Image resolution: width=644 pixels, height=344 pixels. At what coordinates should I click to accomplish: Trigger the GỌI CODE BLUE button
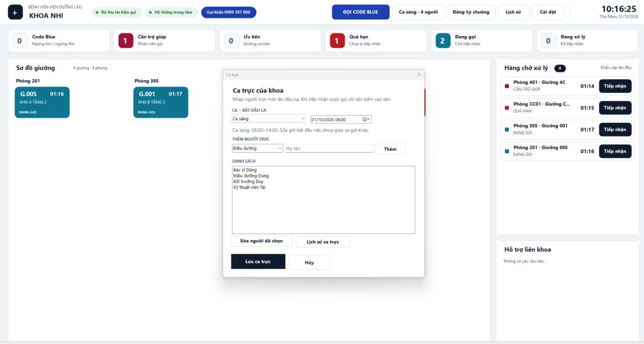pyautogui.click(x=361, y=12)
